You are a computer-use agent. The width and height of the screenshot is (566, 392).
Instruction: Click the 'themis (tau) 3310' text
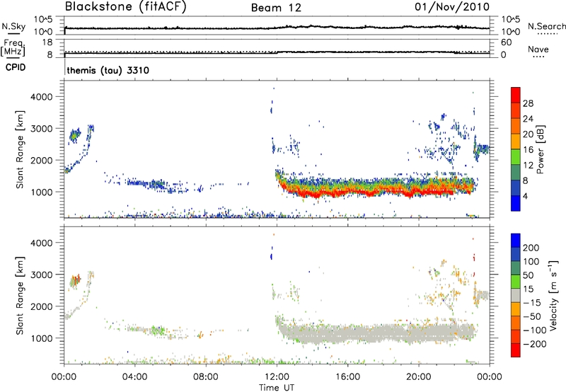click(x=108, y=70)
